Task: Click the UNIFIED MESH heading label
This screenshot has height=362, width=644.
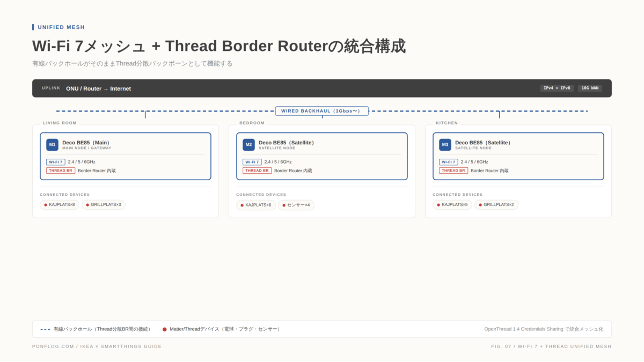Action: (61, 27)
